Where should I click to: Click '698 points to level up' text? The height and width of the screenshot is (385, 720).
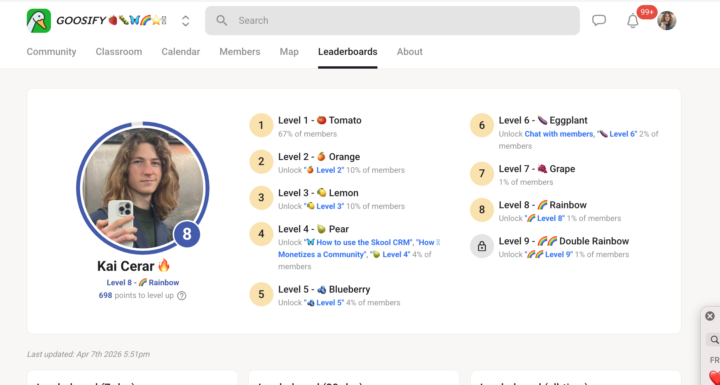coord(136,295)
